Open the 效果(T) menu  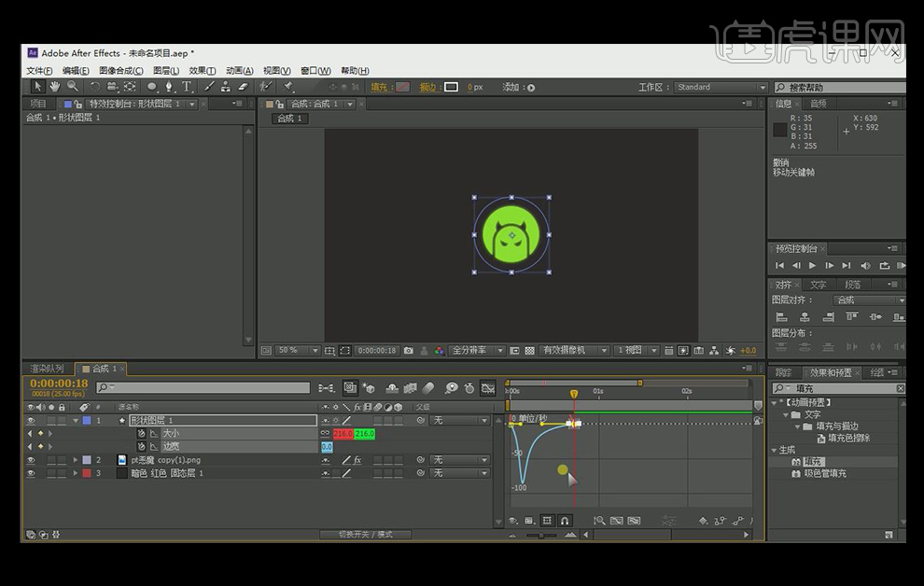pyautogui.click(x=202, y=71)
